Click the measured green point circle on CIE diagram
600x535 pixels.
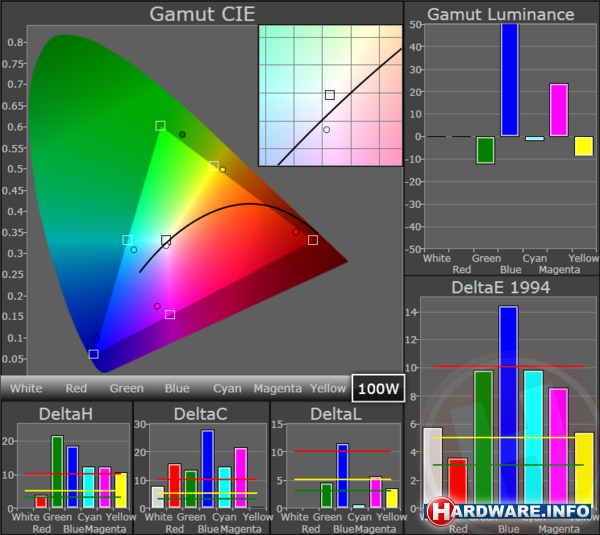click(182, 134)
